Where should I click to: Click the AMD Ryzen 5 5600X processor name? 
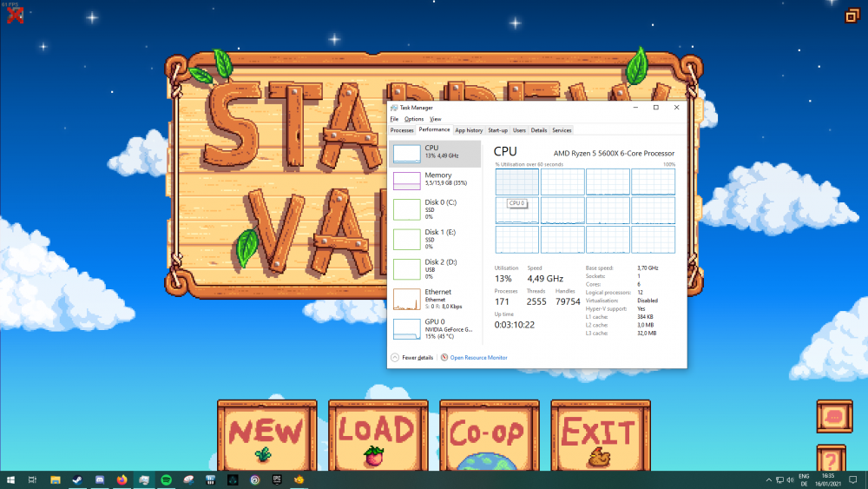coord(614,154)
